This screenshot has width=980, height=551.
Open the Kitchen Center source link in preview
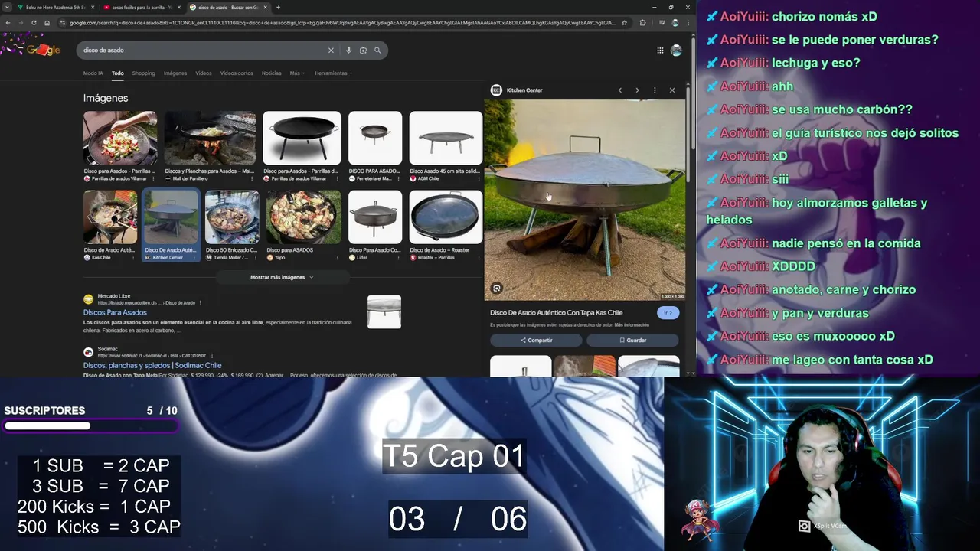point(517,90)
